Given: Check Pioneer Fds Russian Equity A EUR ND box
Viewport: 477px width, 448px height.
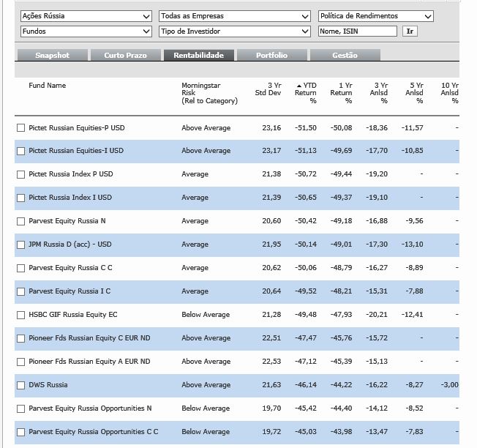Looking at the screenshot, I should 20,362.
